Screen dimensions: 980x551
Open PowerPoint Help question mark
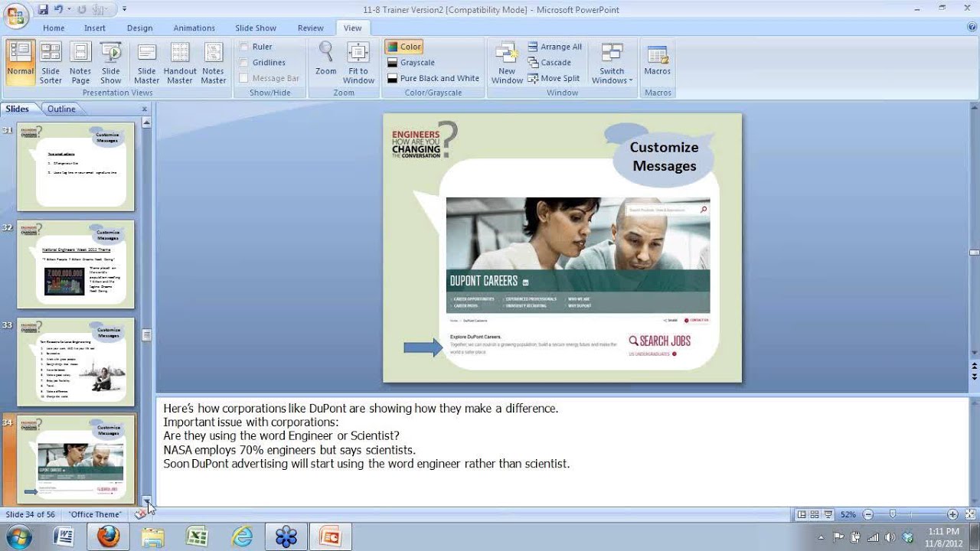click(972, 27)
